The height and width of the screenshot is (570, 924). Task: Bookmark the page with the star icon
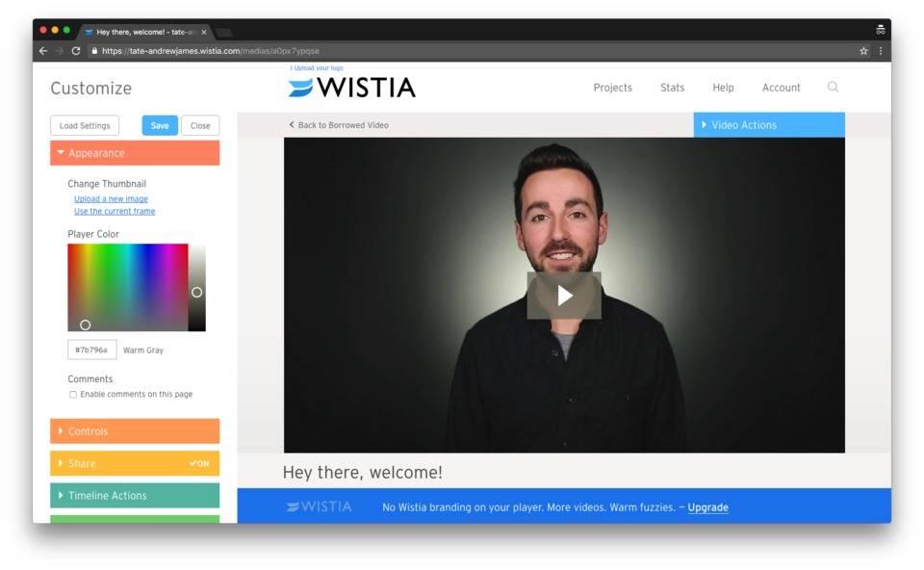click(864, 51)
